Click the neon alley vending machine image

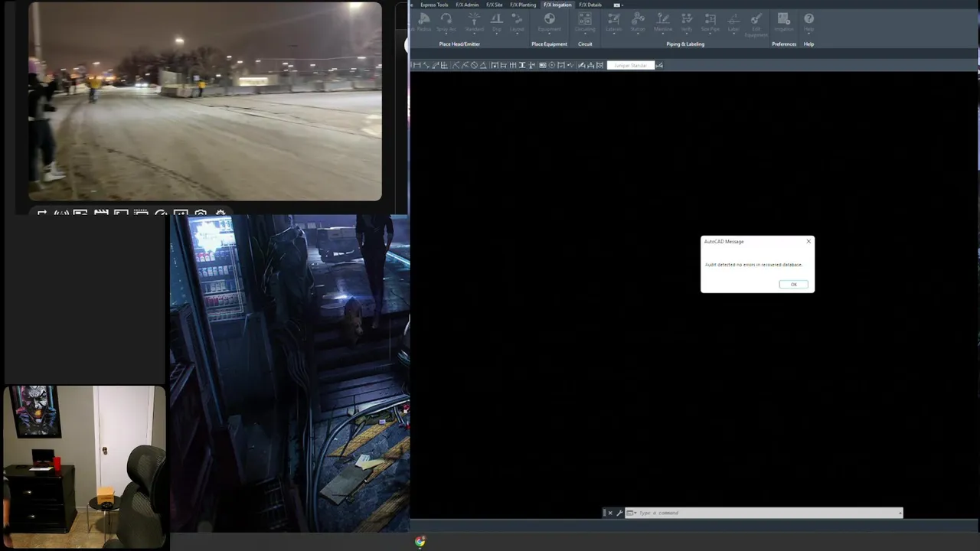[289, 373]
